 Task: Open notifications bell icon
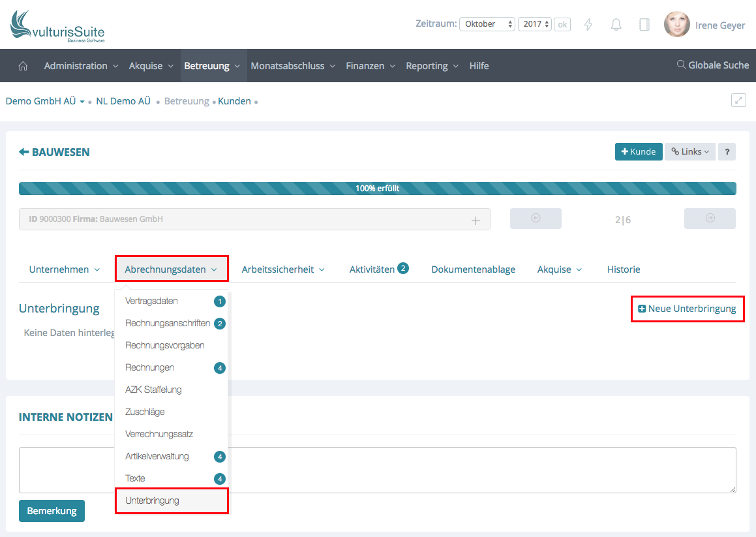click(616, 25)
